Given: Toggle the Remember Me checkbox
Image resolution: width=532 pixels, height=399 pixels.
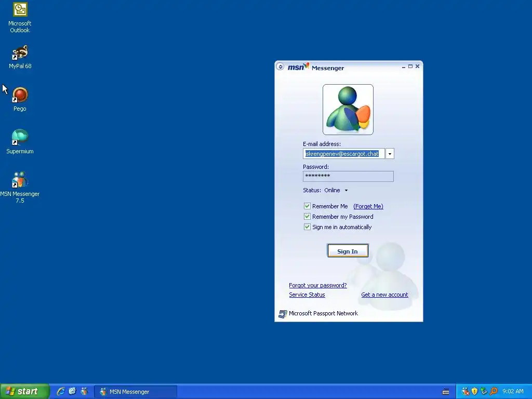Looking at the screenshot, I should [x=307, y=206].
